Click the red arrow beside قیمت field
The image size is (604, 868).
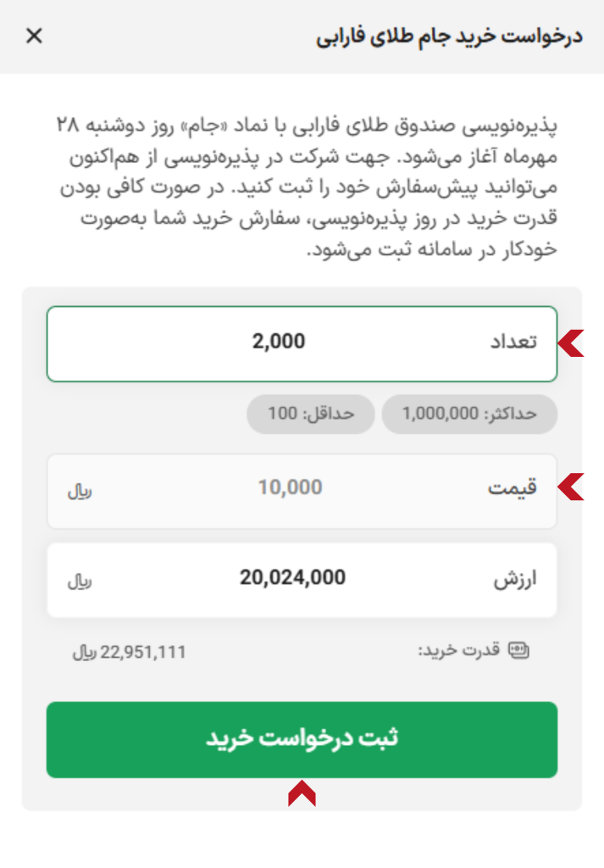(x=572, y=487)
